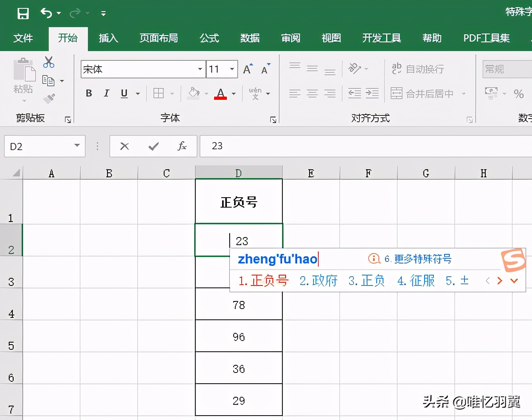Open the font name dropdown 宋体
The image size is (532, 420).
[x=200, y=69]
